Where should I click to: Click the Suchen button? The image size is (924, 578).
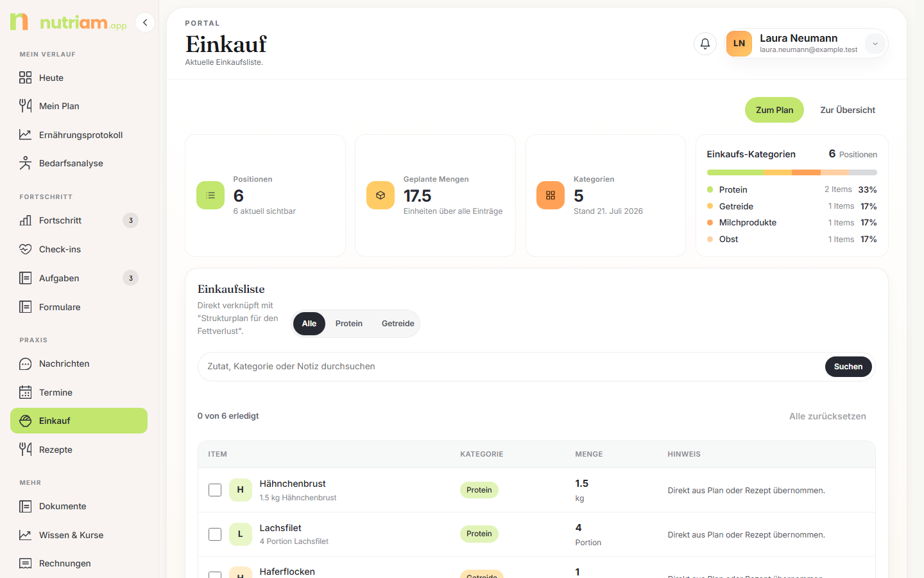pos(848,367)
